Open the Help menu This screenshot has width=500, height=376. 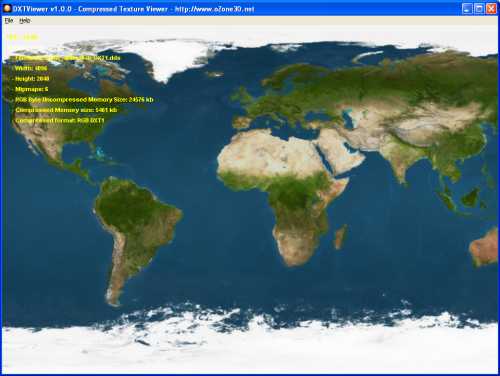[25, 21]
